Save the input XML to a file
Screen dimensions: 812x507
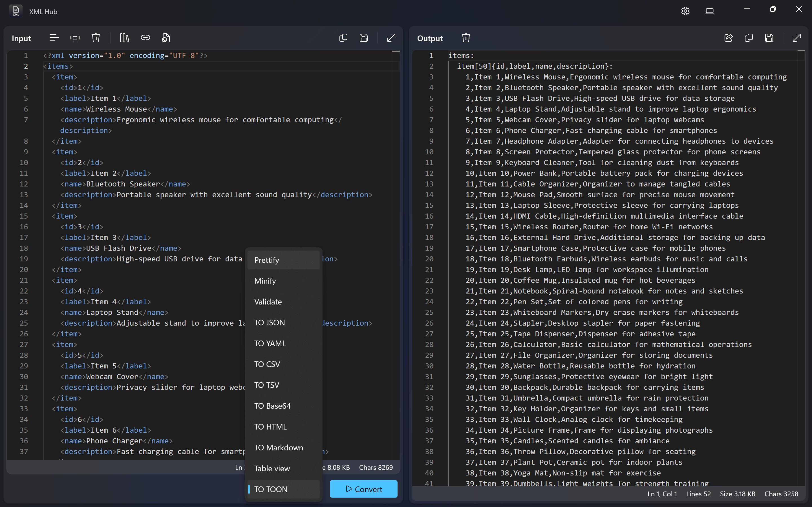(x=364, y=37)
